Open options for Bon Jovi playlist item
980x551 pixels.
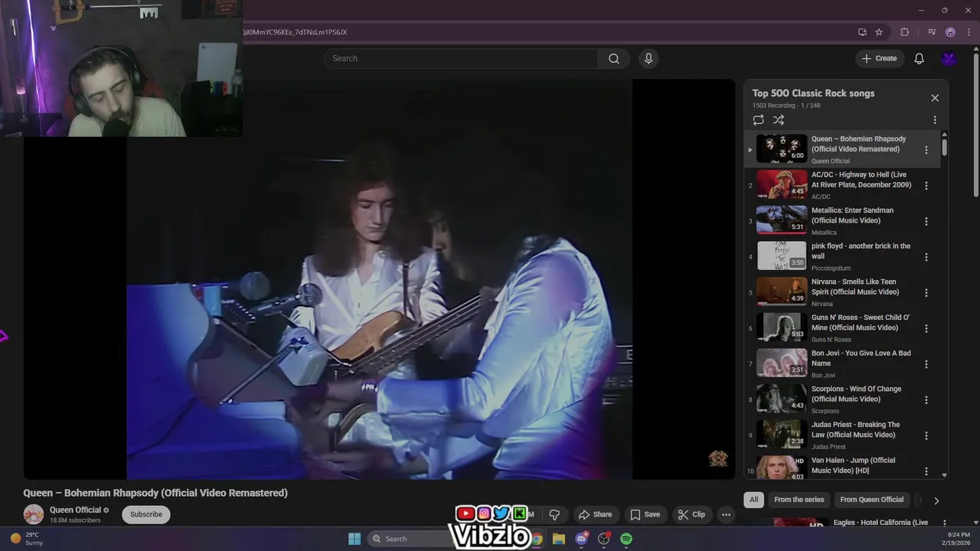(926, 364)
